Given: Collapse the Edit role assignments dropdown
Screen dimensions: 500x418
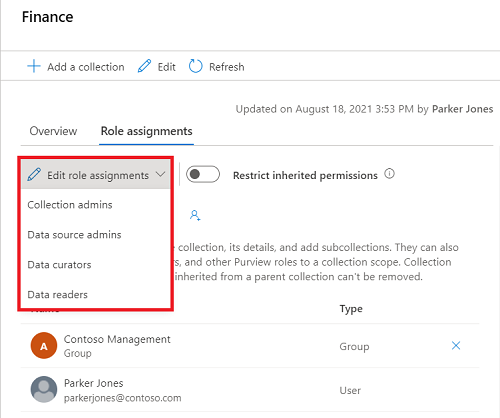Looking at the screenshot, I should [160, 174].
